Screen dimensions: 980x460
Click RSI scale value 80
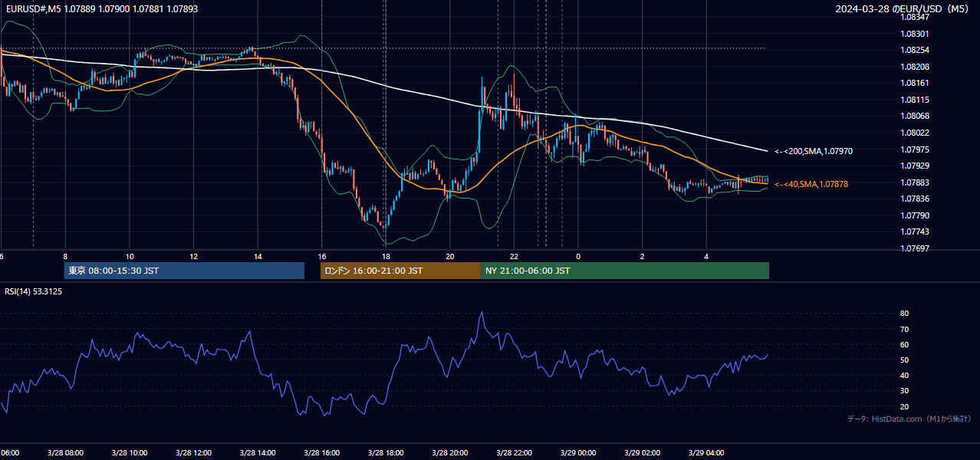coord(905,314)
